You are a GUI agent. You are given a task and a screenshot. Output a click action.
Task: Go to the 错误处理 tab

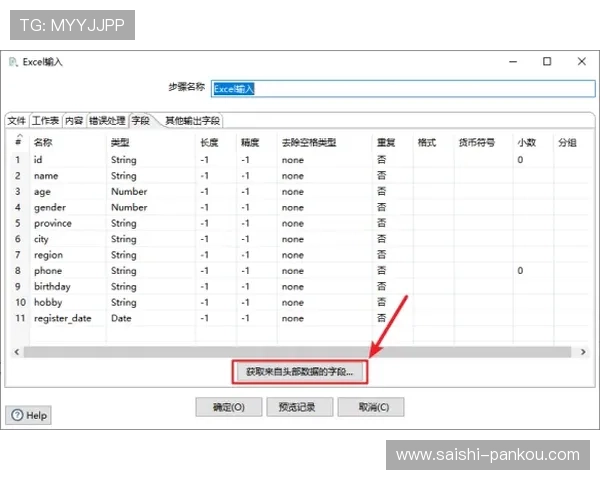point(107,121)
